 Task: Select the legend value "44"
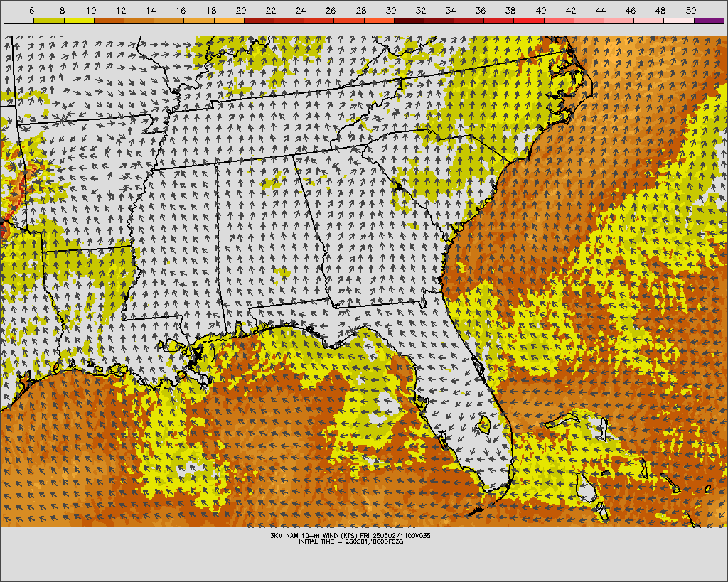[x=600, y=10]
